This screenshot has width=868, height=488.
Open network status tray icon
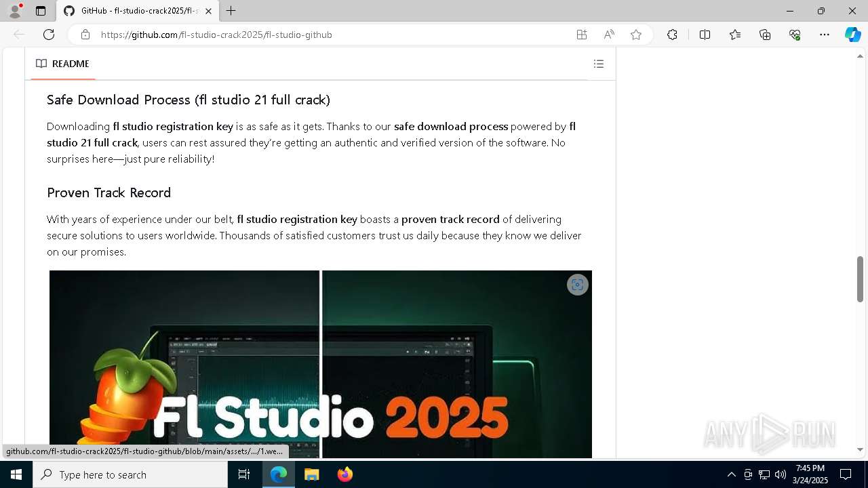pyautogui.click(x=764, y=474)
